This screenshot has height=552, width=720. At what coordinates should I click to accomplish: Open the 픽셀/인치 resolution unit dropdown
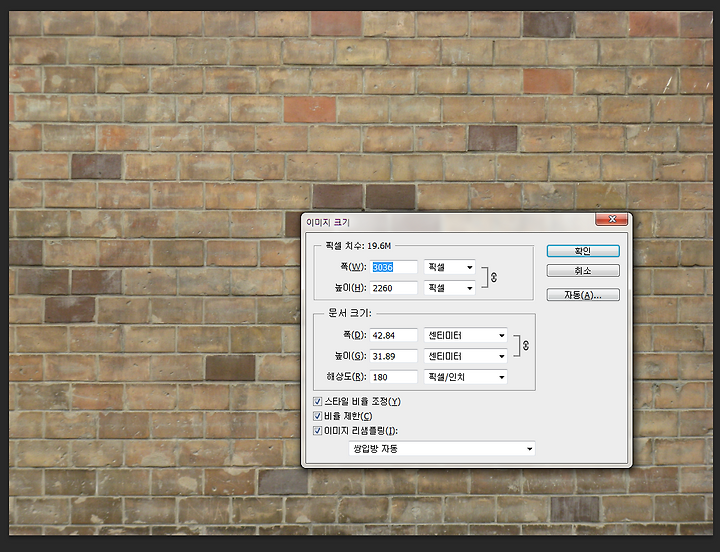coord(466,377)
